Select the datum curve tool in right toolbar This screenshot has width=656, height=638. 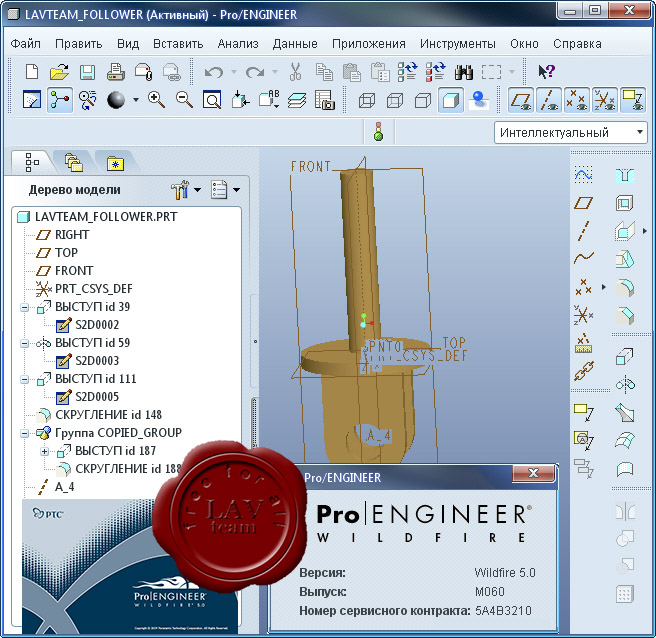coord(584,258)
